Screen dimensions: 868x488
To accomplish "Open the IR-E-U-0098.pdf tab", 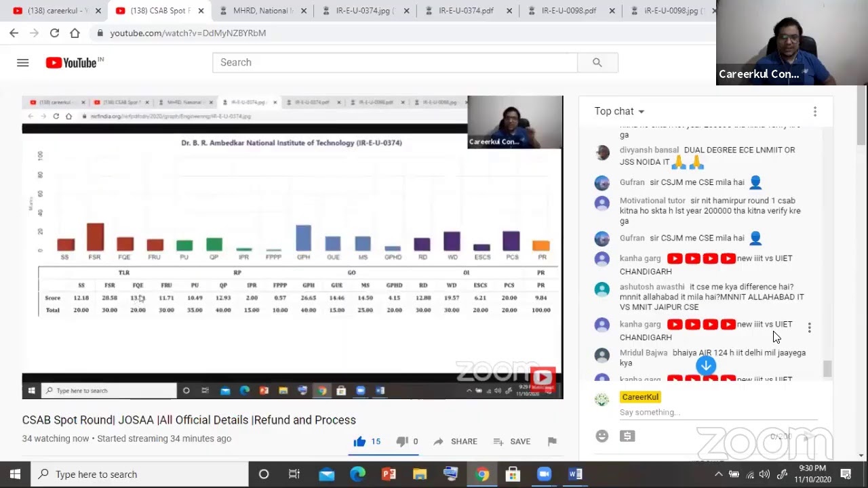I will coord(569,11).
